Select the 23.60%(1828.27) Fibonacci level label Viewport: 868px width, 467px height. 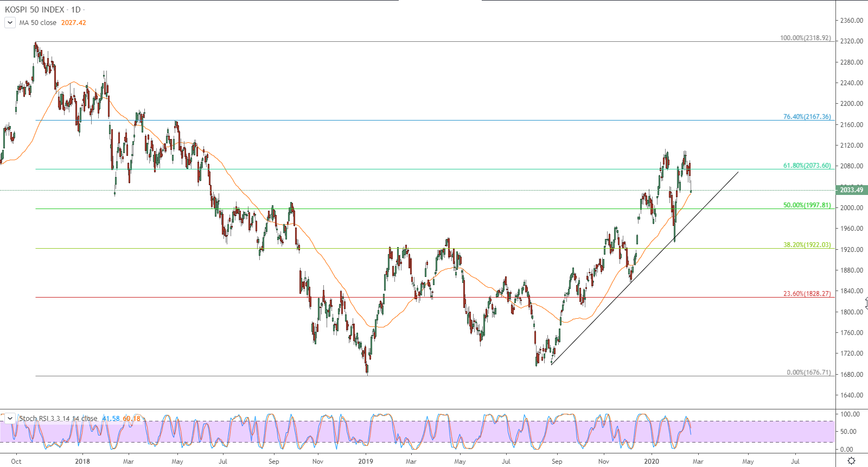pos(807,294)
